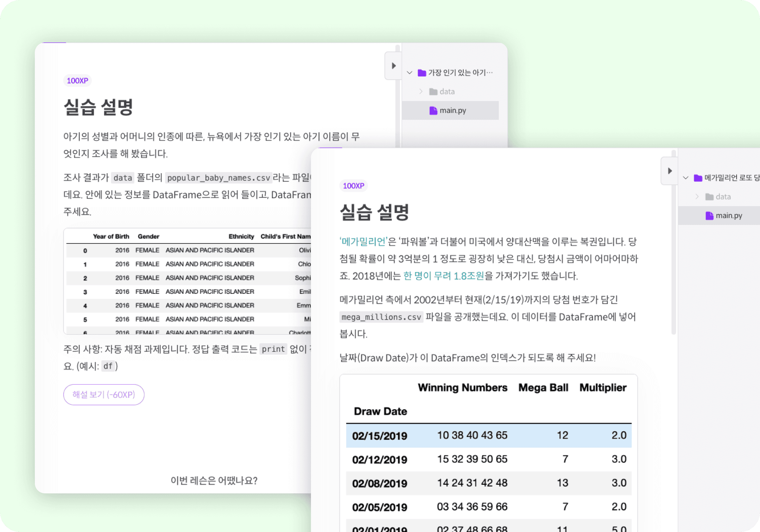Collapse the baby names project folder chevron
760x532 pixels.
pos(409,73)
